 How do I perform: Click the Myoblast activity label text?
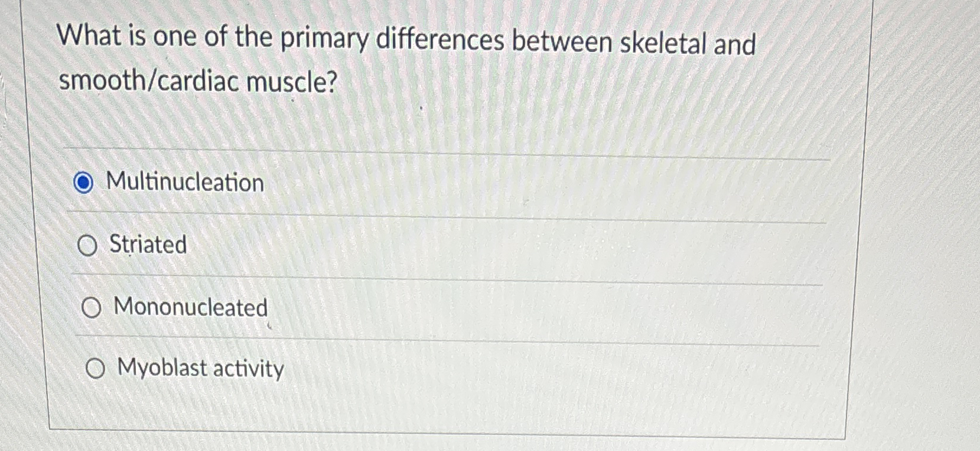tap(200, 369)
